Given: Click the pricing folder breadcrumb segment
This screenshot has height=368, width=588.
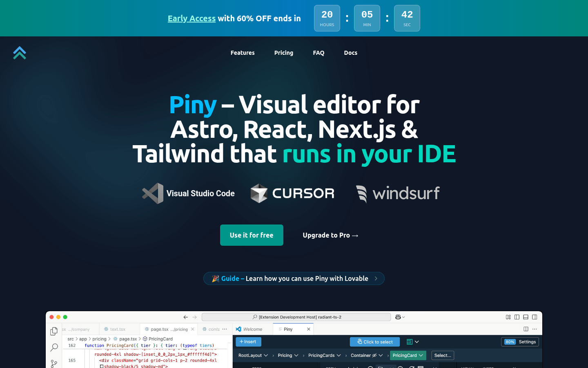Looking at the screenshot, I should [99, 339].
